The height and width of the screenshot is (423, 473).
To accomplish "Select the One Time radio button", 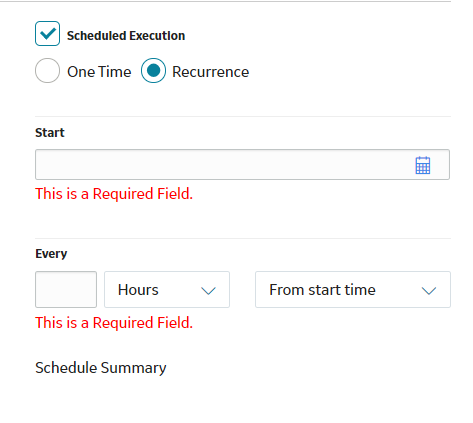I will click(47, 71).
